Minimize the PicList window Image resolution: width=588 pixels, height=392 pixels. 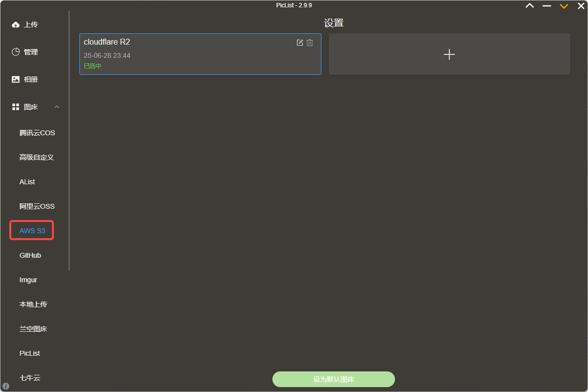pos(547,6)
